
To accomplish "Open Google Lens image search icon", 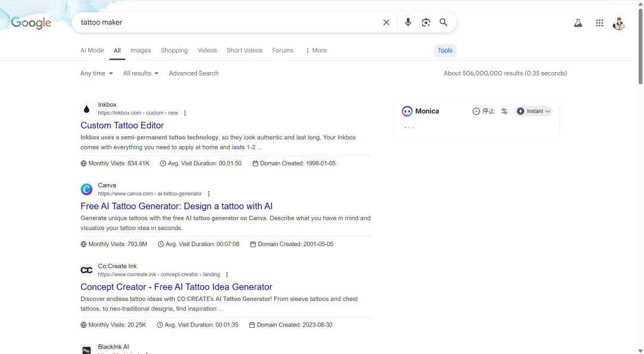I will coord(426,22).
